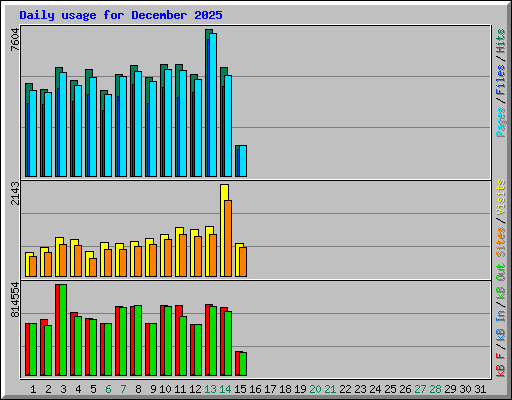Select the 'kB F' legend label
The image size is (512, 400).
coord(501,365)
